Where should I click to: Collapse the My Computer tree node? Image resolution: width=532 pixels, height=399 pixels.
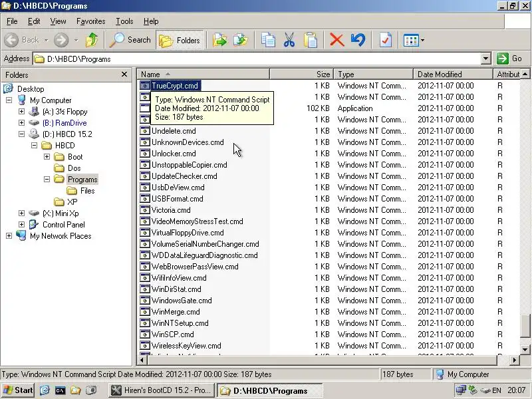tap(9, 100)
